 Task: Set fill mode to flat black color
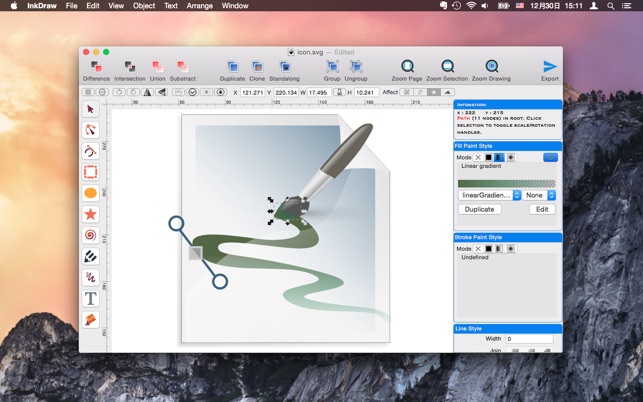click(489, 157)
